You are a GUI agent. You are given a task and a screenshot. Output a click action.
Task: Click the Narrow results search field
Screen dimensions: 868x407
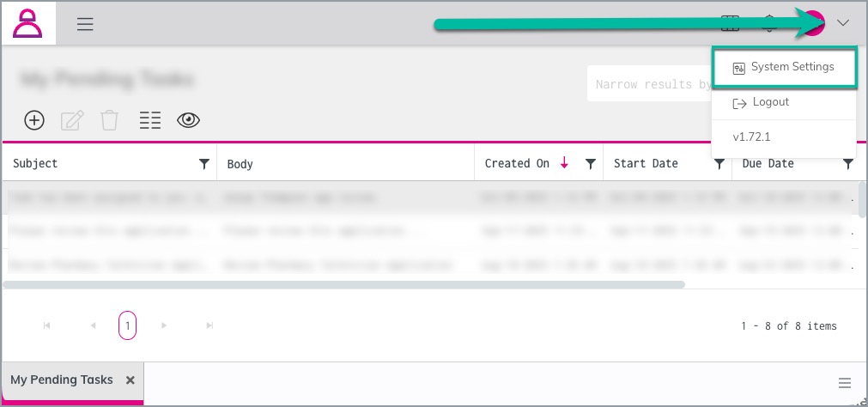649,84
